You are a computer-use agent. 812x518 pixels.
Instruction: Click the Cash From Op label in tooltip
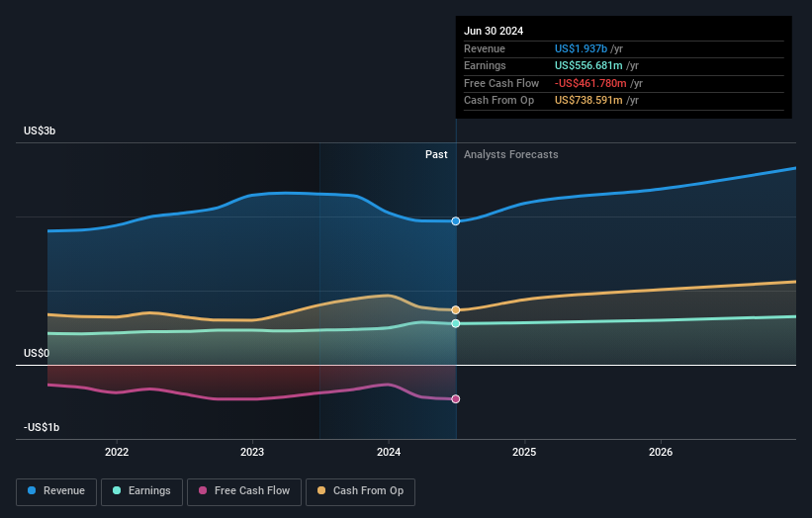[x=498, y=101]
